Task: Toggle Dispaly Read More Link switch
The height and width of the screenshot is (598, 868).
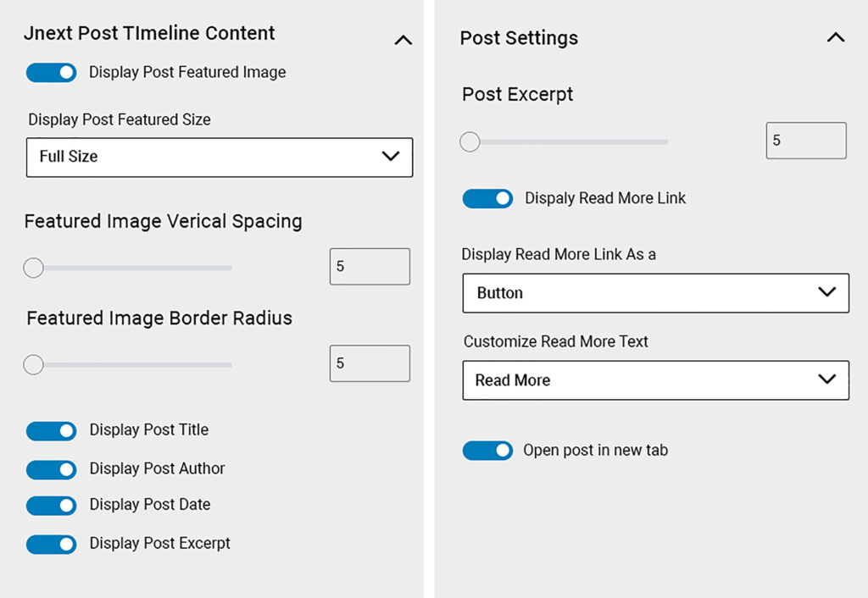Action: [487, 198]
